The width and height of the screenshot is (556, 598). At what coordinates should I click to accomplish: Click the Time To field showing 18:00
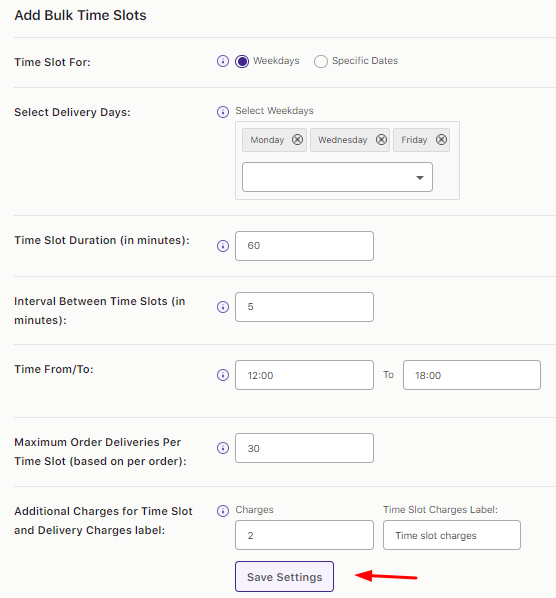472,375
